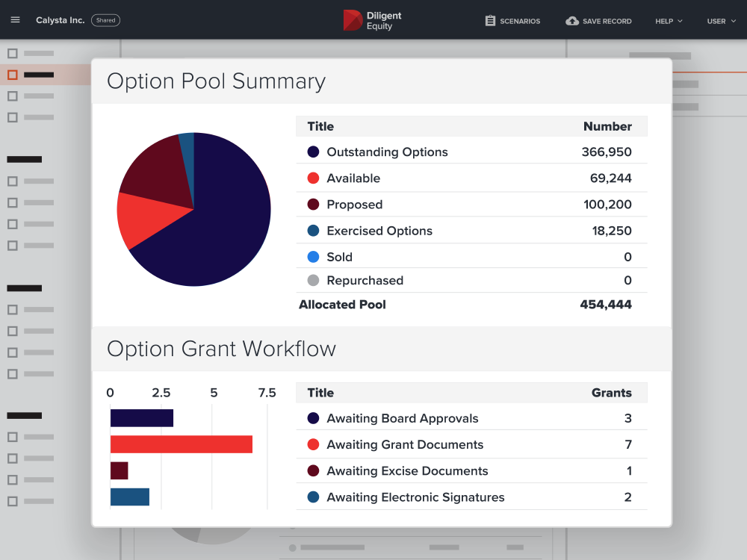Open the hamburger menu icon
Screen dimensions: 747x560
click(15, 20)
